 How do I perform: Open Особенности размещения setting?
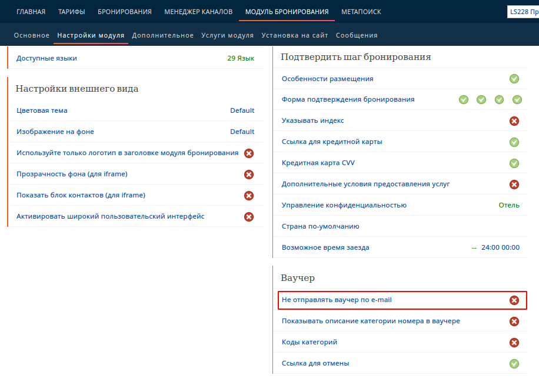(x=327, y=79)
